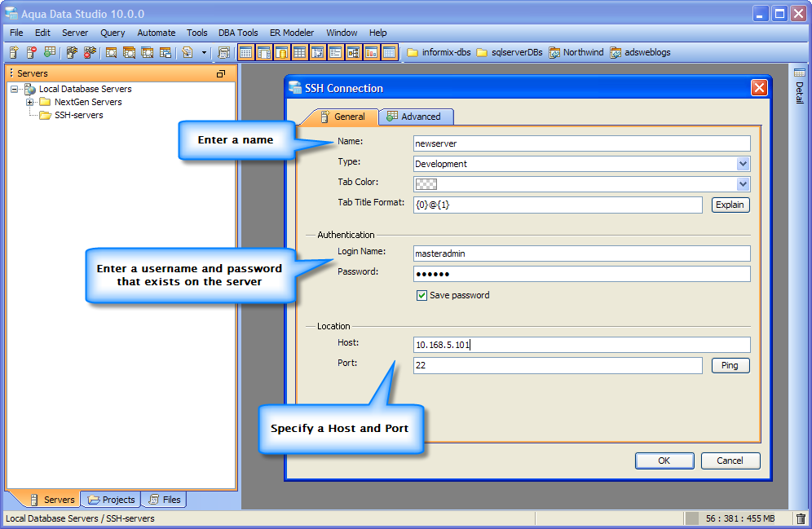Image resolution: width=812 pixels, height=529 pixels.
Task: Click the grid with green circle toolbar icon
Action: tap(50, 52)
